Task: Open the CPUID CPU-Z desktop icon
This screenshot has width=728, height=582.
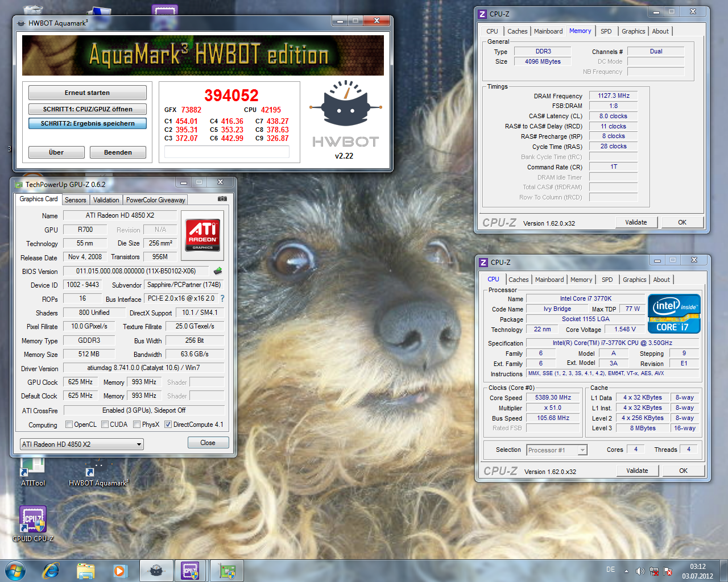Action: coord(33,524)
